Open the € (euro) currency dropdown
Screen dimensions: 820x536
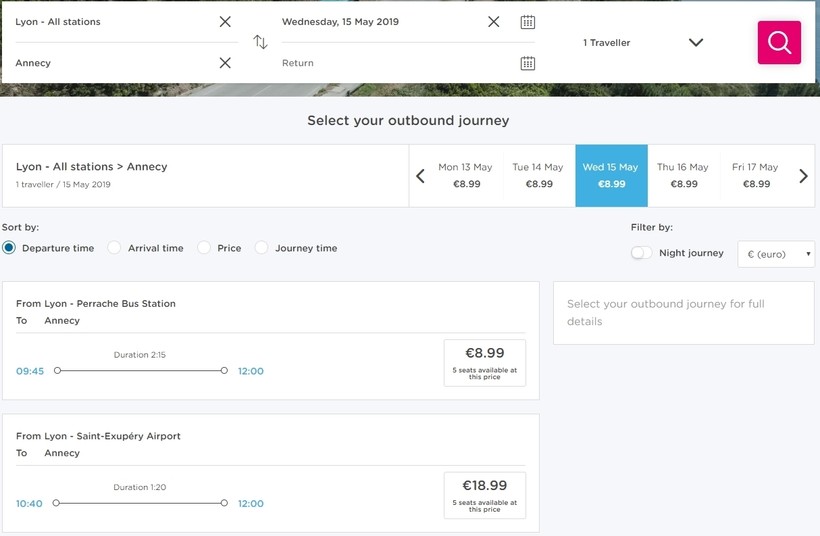tap(776, 254)
